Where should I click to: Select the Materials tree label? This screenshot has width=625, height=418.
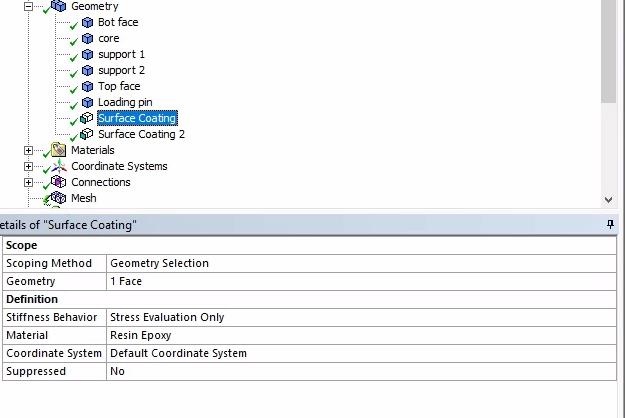tap(92, 150)
